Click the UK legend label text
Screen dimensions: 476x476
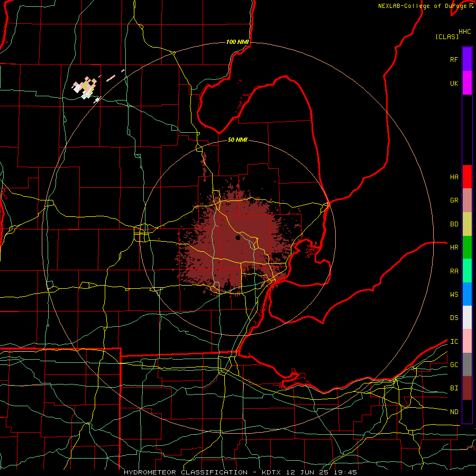click(454, 83)
